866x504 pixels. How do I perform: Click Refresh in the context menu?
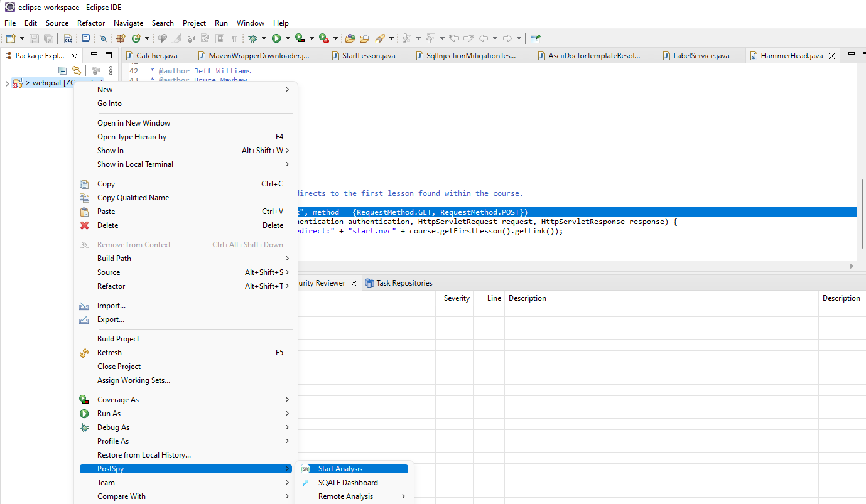110,352
